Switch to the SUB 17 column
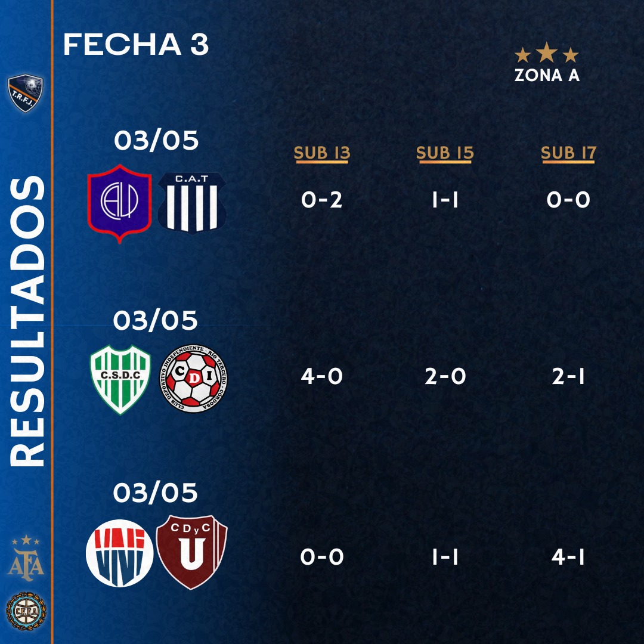The image size is (644, 644). 568,153
